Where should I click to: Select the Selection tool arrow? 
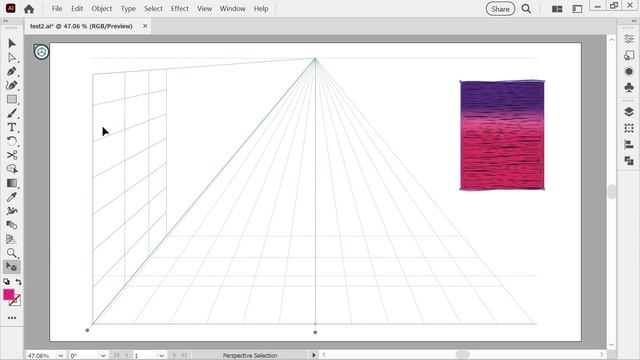point(12,43)
